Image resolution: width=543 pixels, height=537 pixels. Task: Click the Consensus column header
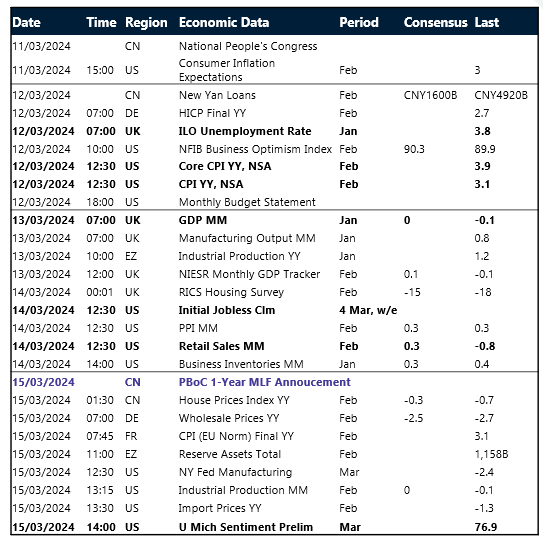click(x=435, y=23)
